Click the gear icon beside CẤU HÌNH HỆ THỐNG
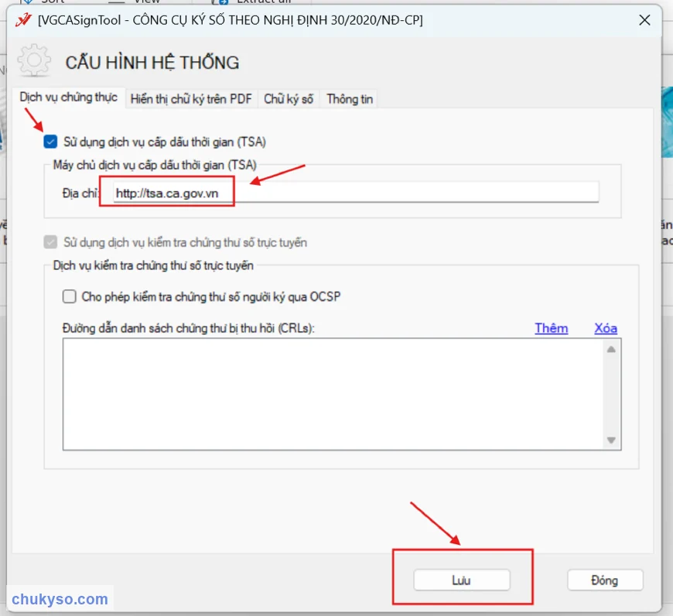 (x=34, y=60)
